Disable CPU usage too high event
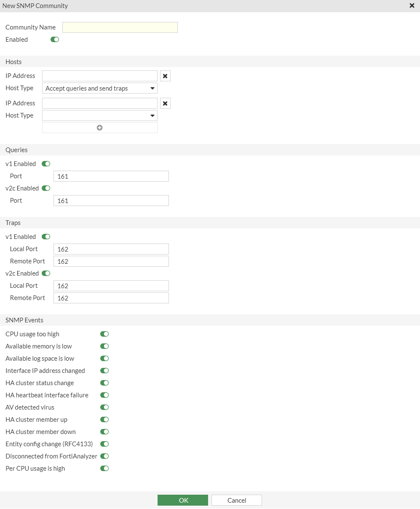This screenshot has width=420, height=509. point(104,334)
